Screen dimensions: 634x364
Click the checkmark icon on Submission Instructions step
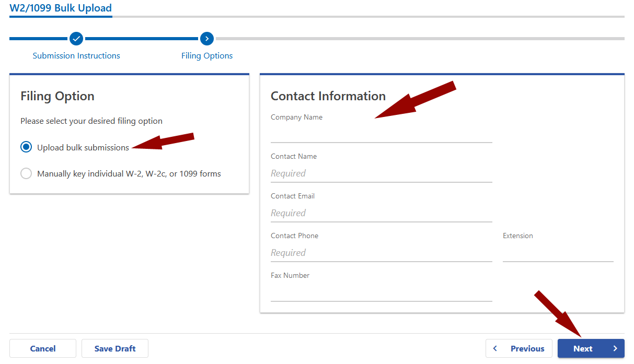(x=76, y=39)
